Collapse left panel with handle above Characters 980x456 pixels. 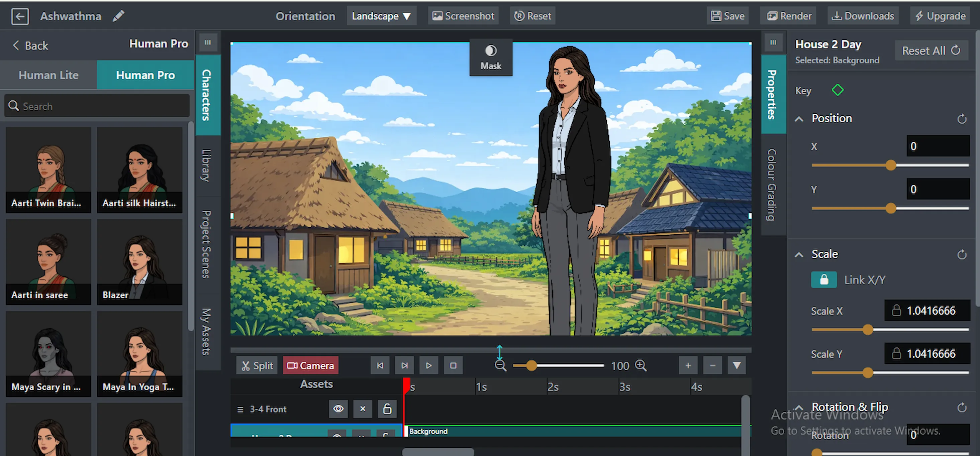[208, 42]
